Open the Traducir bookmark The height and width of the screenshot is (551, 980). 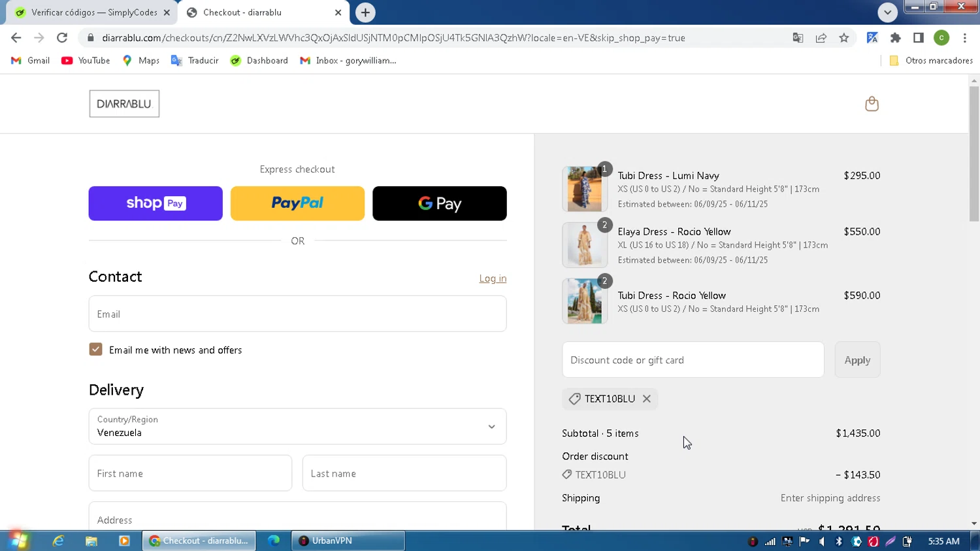coord(195,61)
